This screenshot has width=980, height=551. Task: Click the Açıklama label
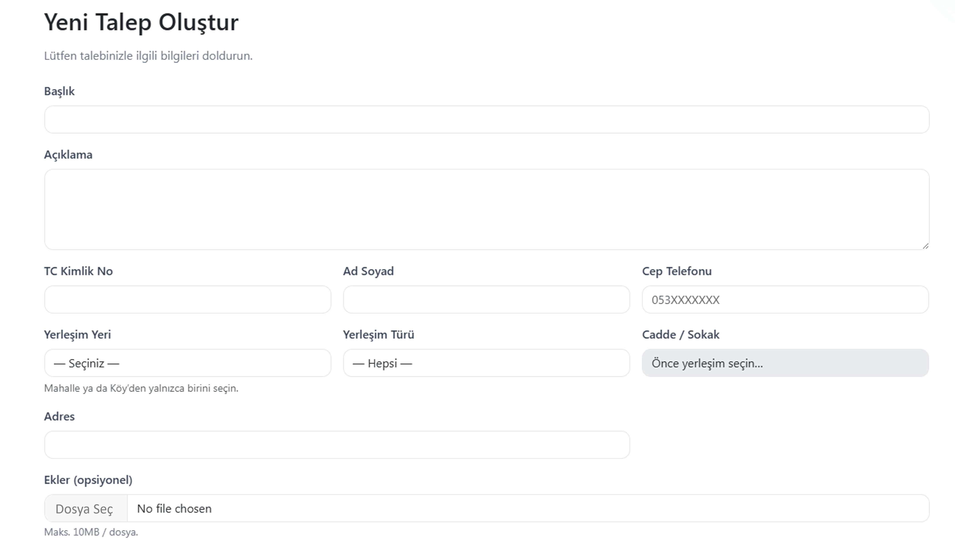click(68, 155)
